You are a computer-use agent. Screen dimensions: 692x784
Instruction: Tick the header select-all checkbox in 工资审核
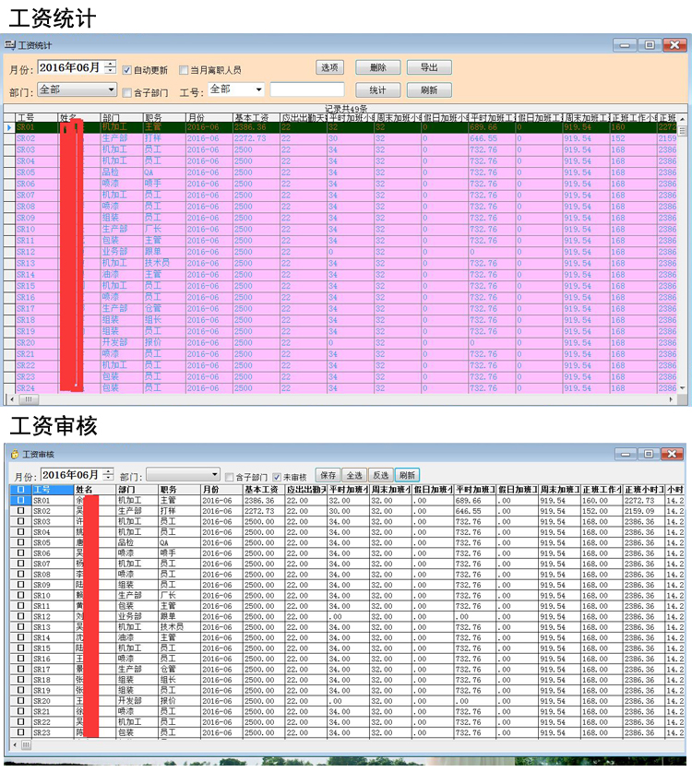(21, 489)
